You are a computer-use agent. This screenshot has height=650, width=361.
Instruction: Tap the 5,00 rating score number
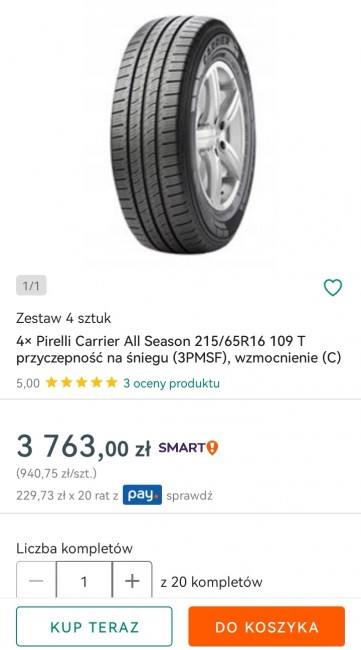point(28,383)
